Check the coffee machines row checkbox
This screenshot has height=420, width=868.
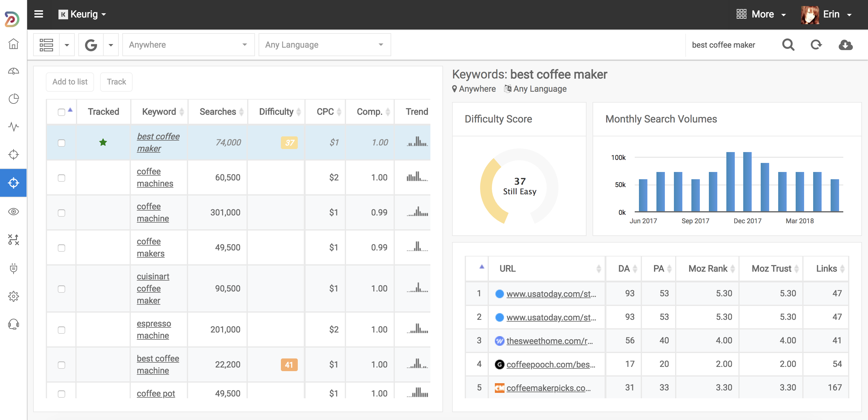[61, 178]
